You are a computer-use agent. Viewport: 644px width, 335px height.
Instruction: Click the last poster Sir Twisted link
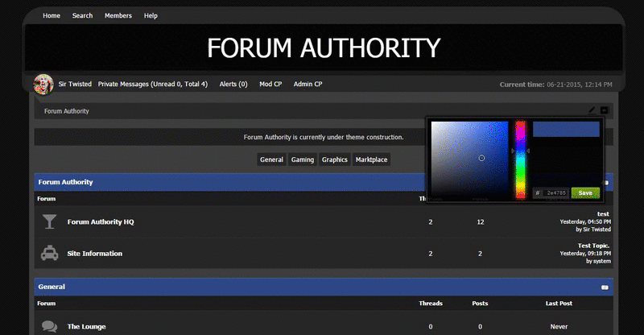tap(597, 230)
